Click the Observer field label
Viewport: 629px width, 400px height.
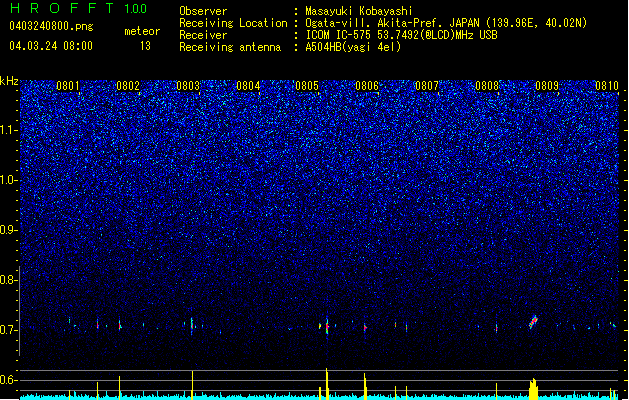tap(203, 11)
